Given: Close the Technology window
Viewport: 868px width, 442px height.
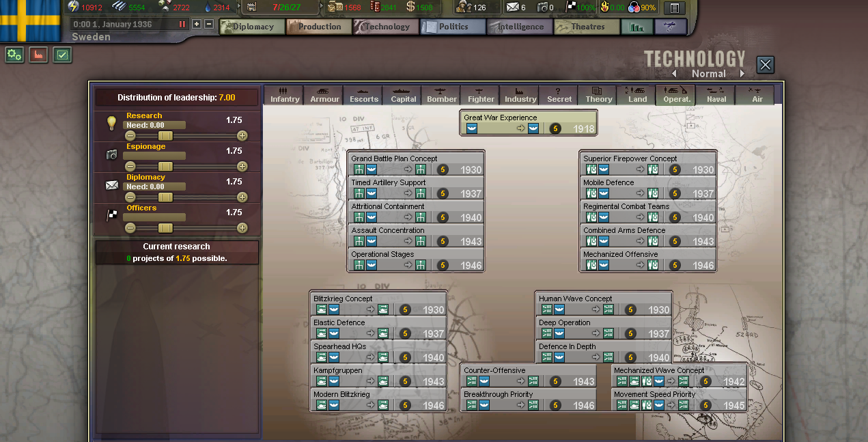Looking at the screenshot, I should [x=765, y=65].
